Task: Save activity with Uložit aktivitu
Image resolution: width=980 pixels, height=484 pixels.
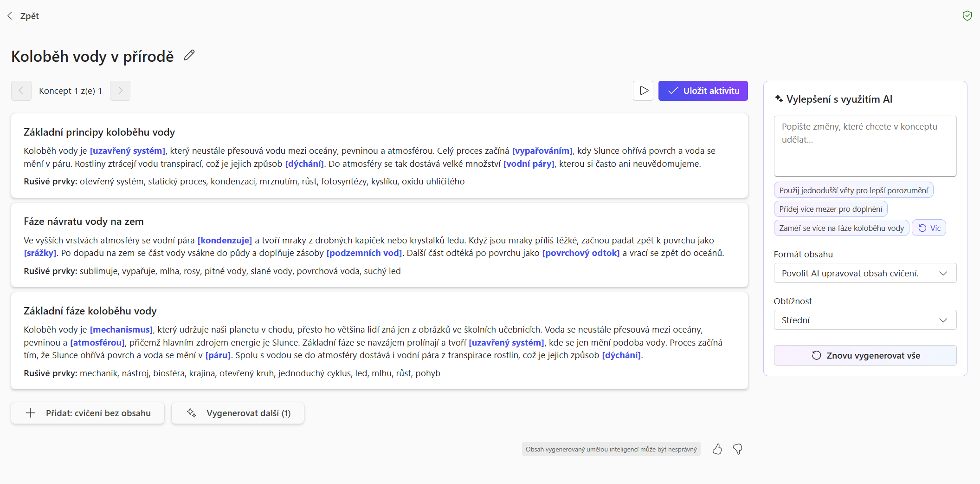Action: click(703, 91)
